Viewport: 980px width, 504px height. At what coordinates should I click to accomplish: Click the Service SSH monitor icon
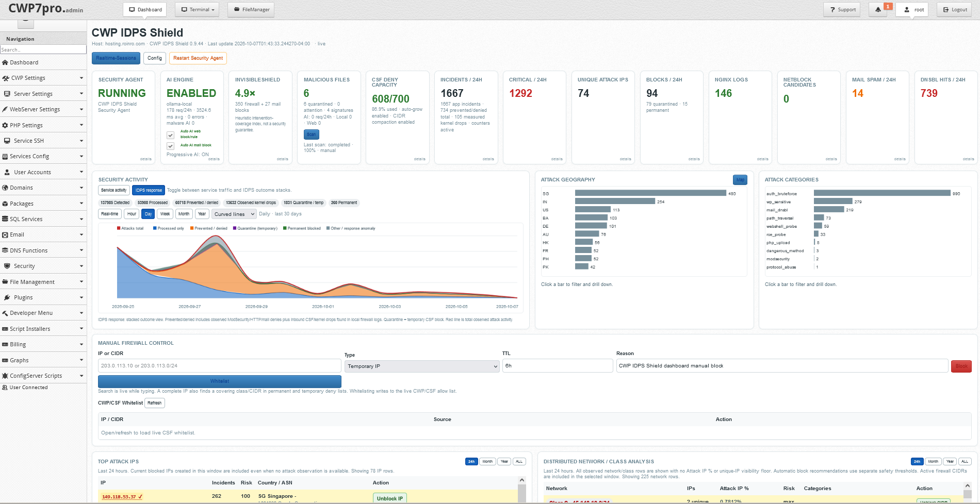7,141
